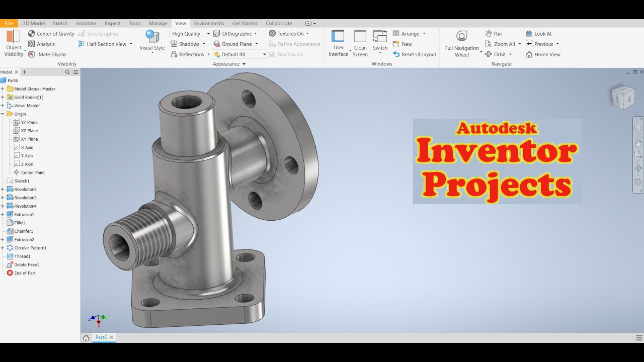Viewport: 644px width, 362px height.
Task: Open the High Quality combo box
Action: point(190,34)
